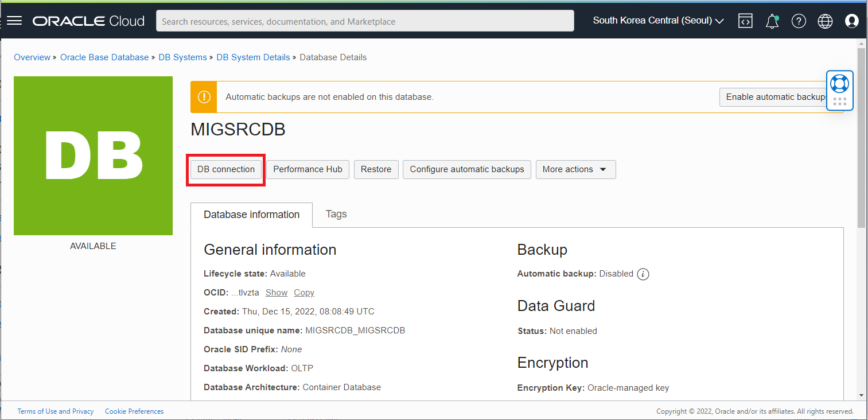Click the OLTP workload value

(302, 368)
